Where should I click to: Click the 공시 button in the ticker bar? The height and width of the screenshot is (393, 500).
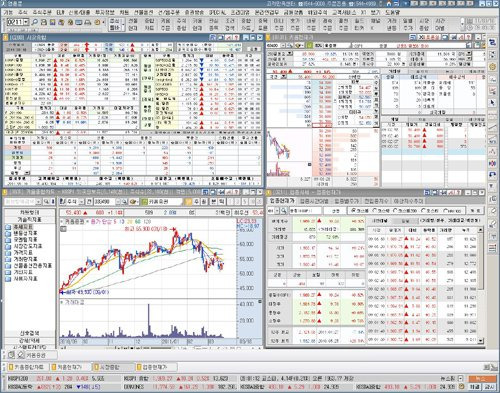coord(490,387)
